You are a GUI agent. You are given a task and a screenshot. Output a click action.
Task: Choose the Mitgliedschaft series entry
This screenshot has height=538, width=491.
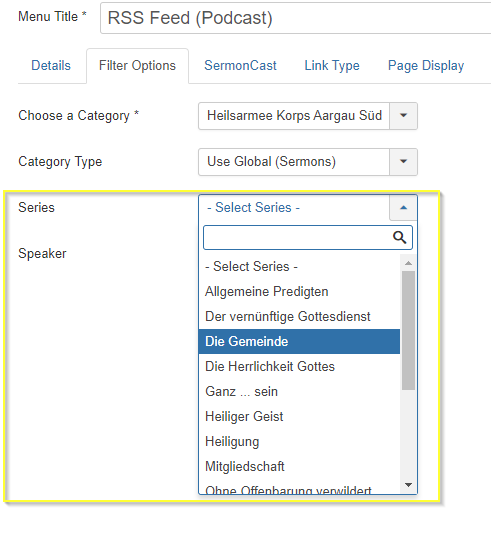coord(299,467)
